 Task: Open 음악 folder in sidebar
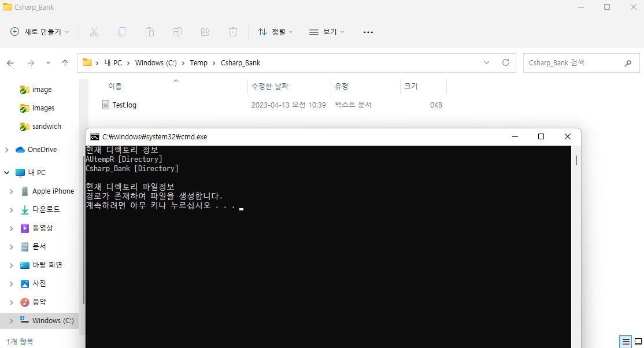[x=39, y=302]
